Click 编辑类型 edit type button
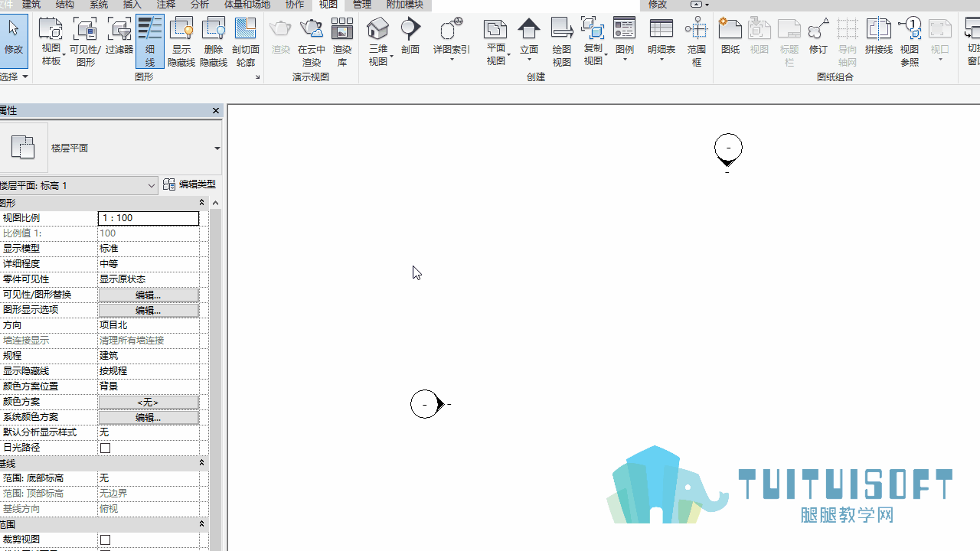 click(190, 184)
